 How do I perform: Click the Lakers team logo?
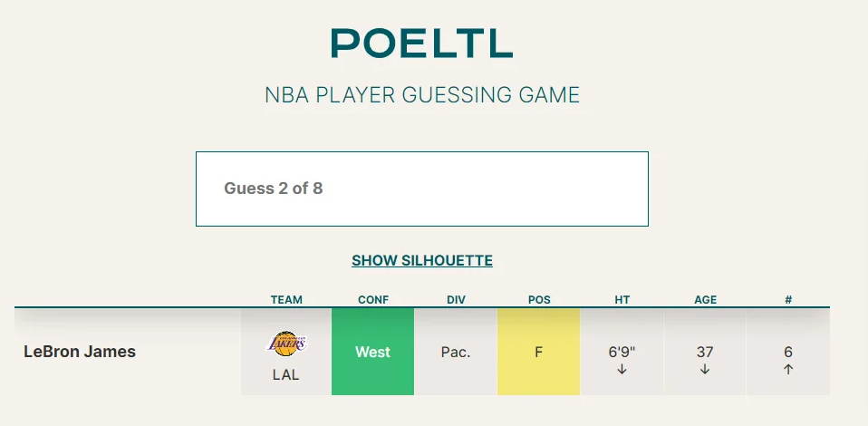286,344
